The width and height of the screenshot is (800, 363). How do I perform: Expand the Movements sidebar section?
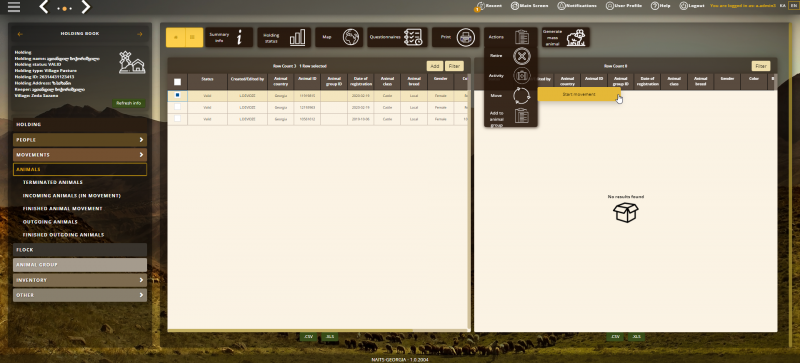80,155
